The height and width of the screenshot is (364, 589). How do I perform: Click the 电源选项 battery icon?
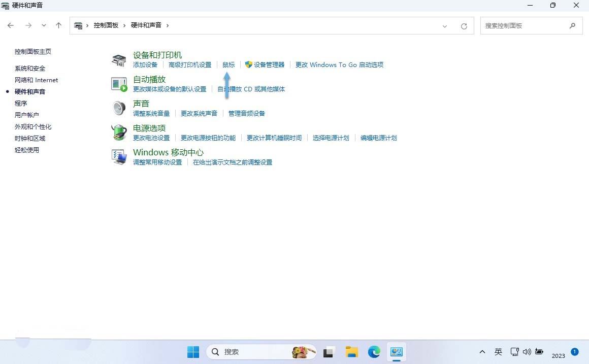118,133
